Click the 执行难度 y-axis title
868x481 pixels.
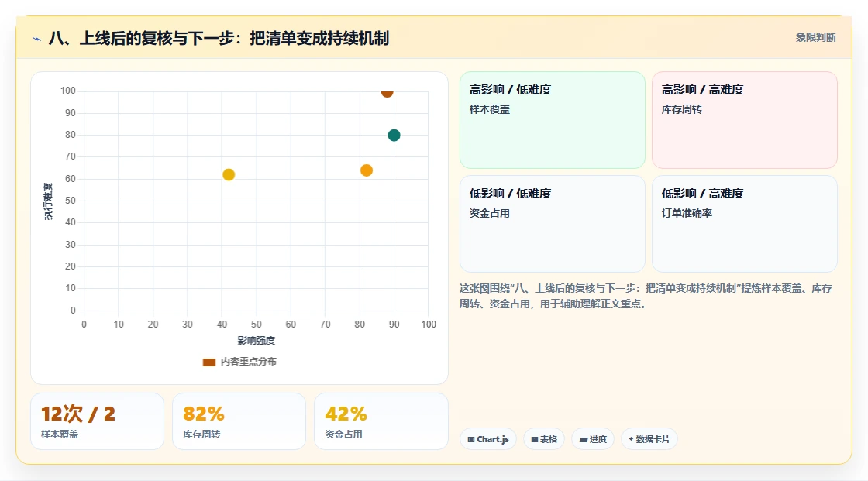(48, 201)
